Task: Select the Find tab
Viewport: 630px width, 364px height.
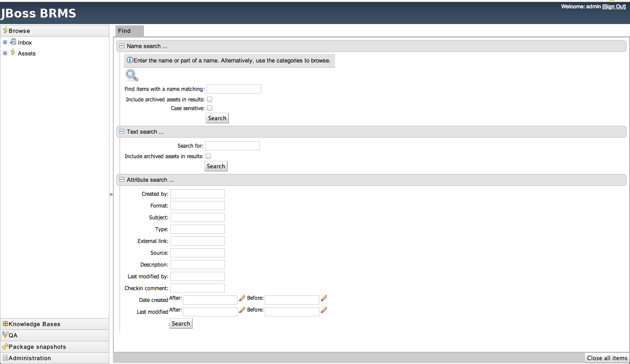Action: click(x=129, y=31)
